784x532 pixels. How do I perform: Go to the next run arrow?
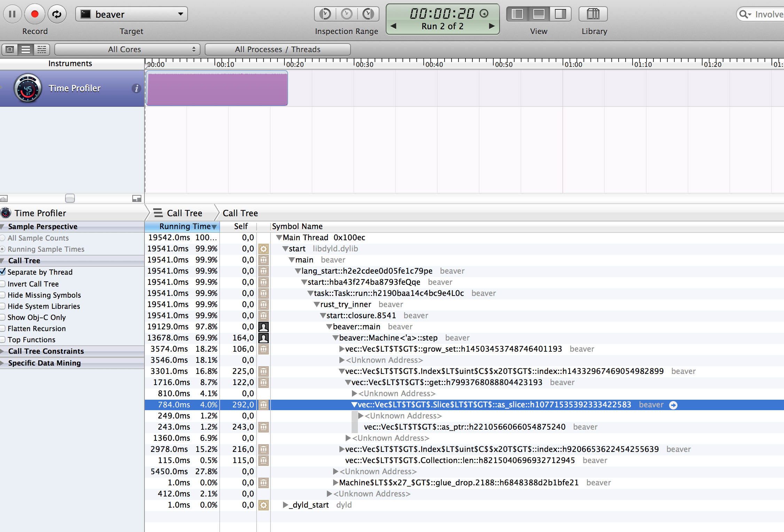[x=492, y=26]
